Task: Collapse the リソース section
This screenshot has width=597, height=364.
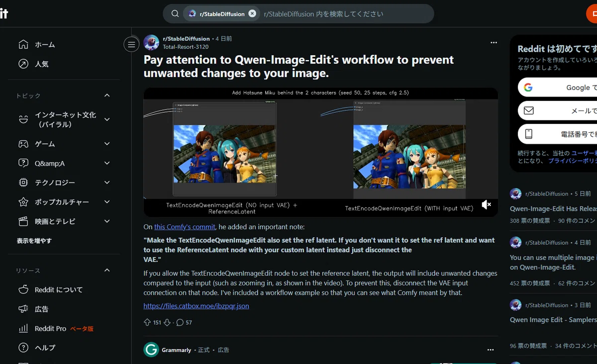Action: coord(107,270)
